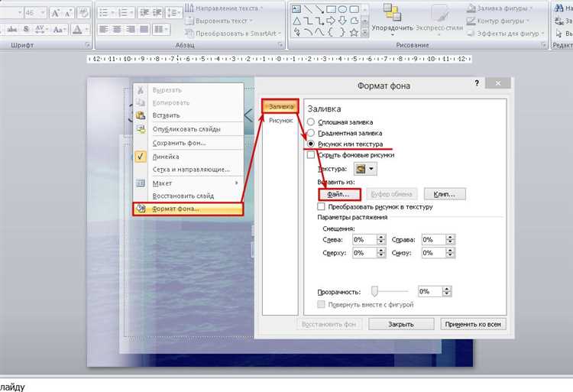Click the Clear Formatting icon
Image resolution: width=573 pixels, height=392 pixels.
click(x=84, y=14)
